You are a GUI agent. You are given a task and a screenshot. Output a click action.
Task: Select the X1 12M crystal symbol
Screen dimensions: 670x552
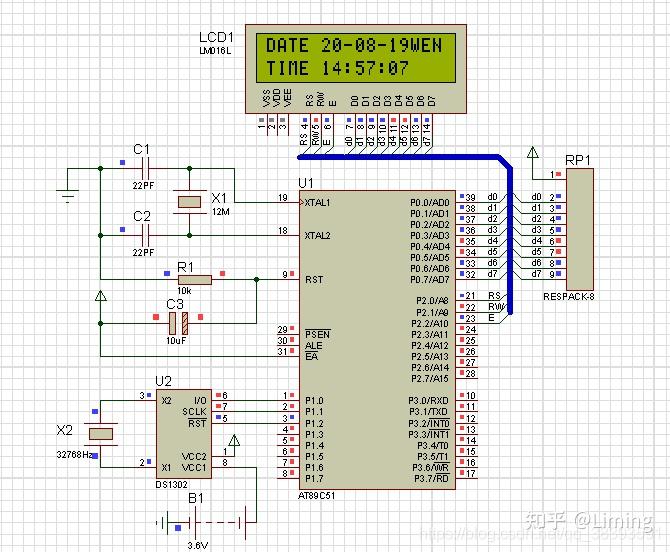click(x=189, y=202)
